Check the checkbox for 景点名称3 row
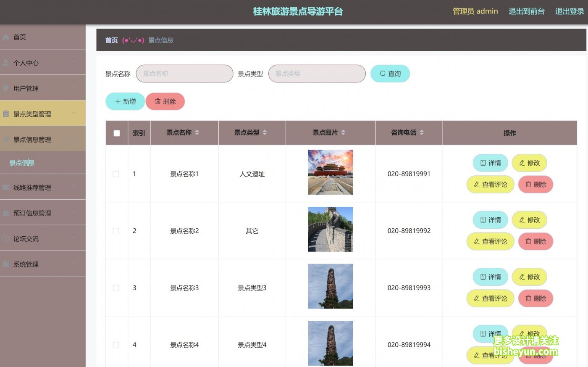Image resolution: width=588 pixels, height=367 pixels. click(116, 288)
